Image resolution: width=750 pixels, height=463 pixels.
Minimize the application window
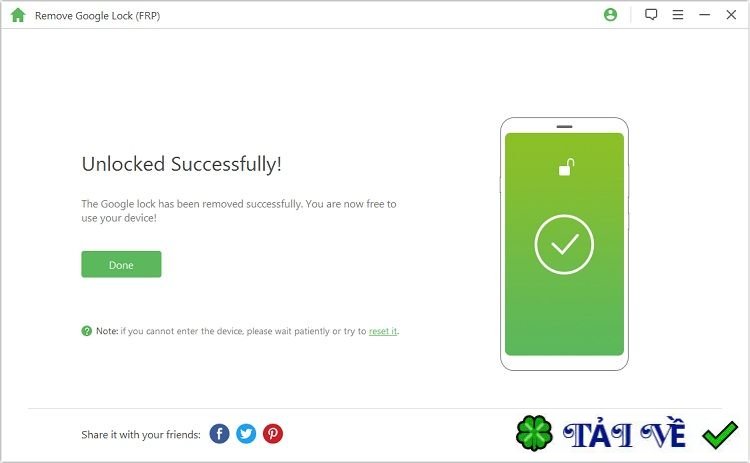(x=705, y=15)
